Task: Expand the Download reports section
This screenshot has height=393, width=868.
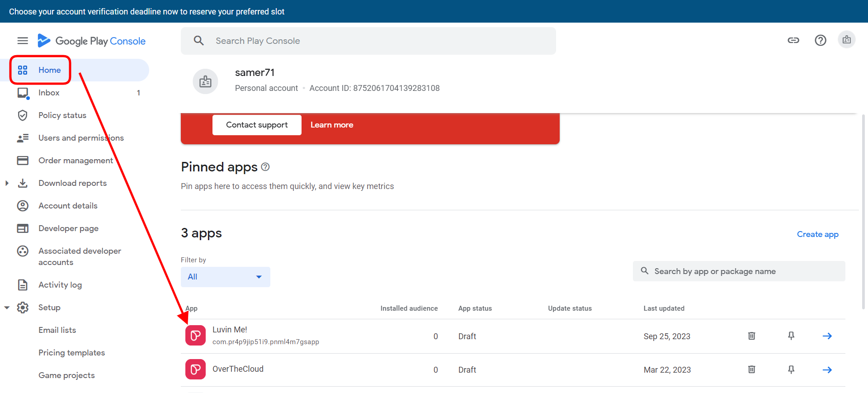Action: click(7, 183)
